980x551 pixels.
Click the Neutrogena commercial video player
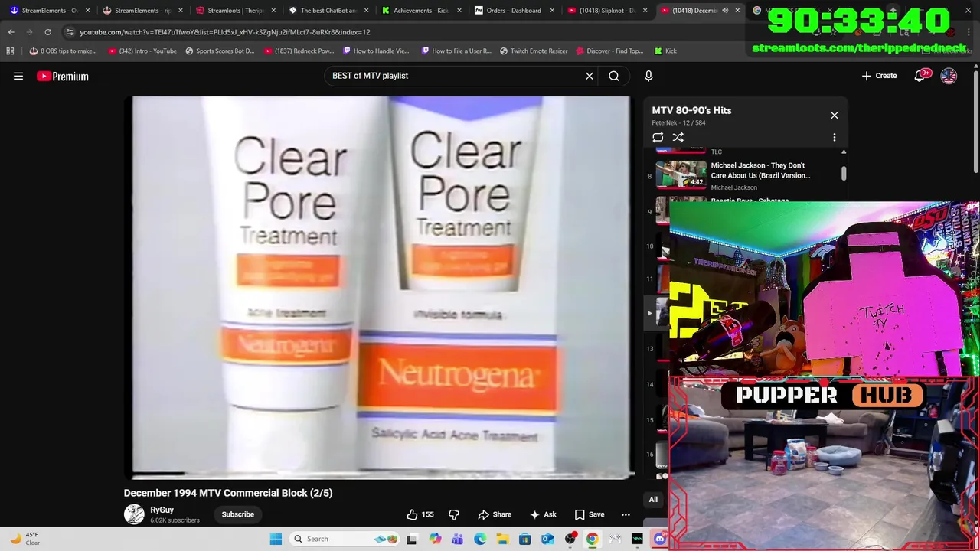381,287
